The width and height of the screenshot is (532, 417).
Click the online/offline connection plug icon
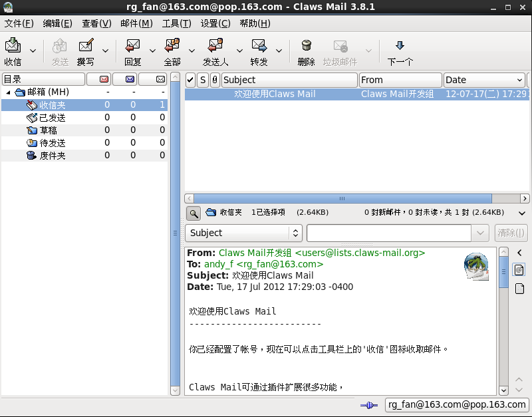(x=369, y=405)
